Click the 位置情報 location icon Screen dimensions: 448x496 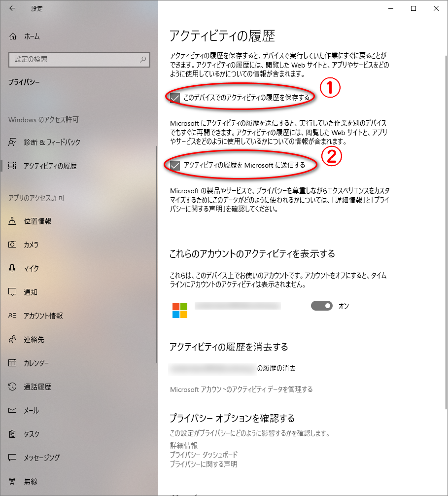[x=13, y=221]
